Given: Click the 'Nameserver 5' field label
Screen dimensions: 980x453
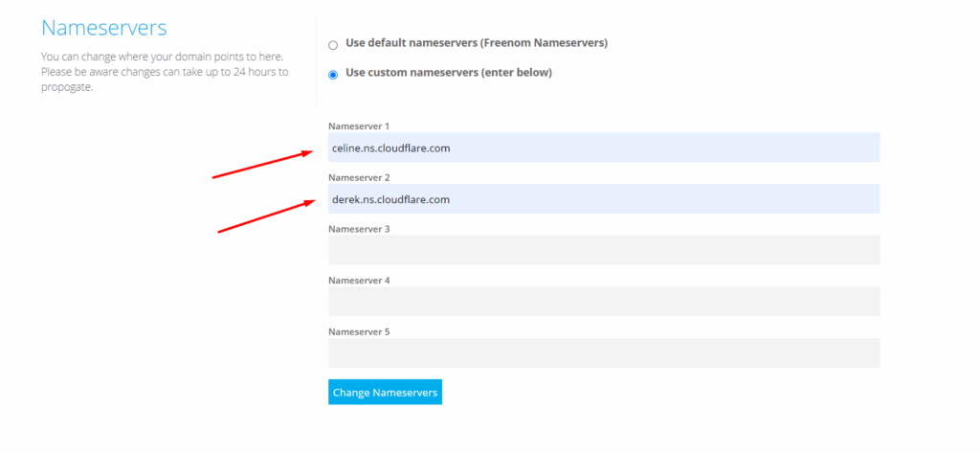Looking at the screenshot, I should tap(359, 331).
